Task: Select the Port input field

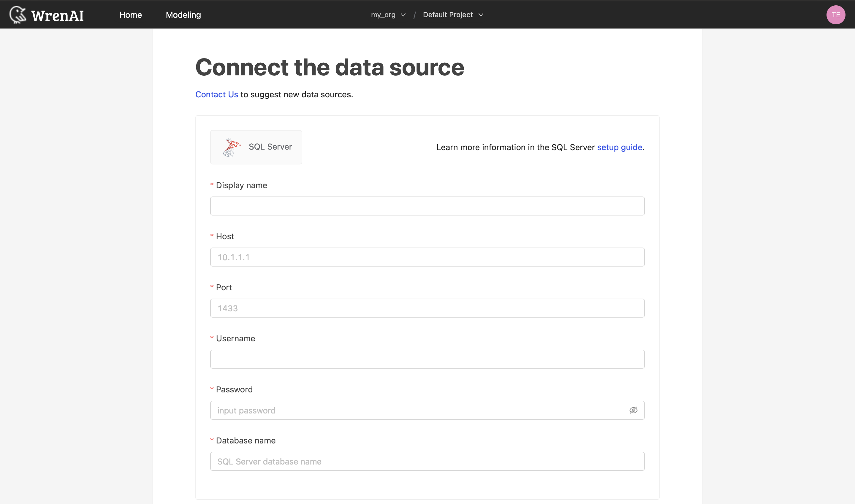Action: [427, 308]
